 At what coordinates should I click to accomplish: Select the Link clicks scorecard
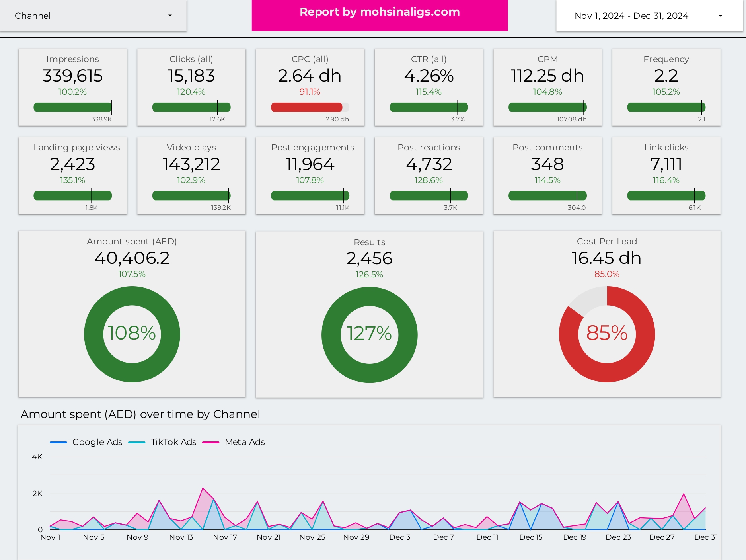666,176
